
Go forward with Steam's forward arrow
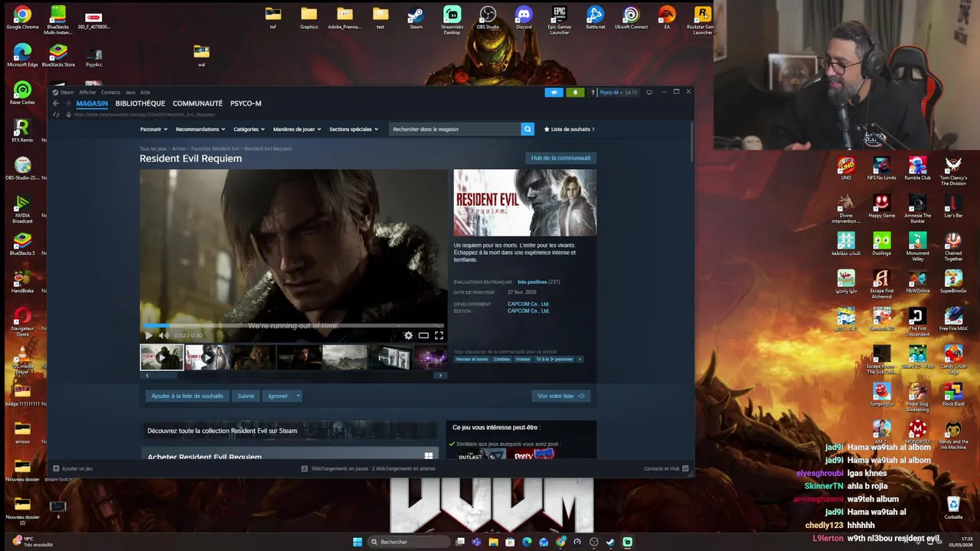[67, 103]
